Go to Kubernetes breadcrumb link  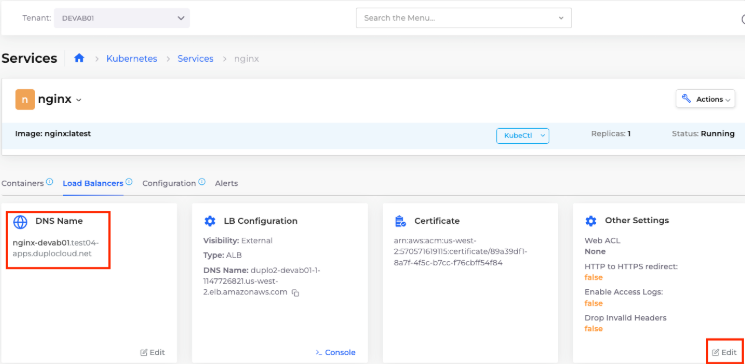point(132,58)
